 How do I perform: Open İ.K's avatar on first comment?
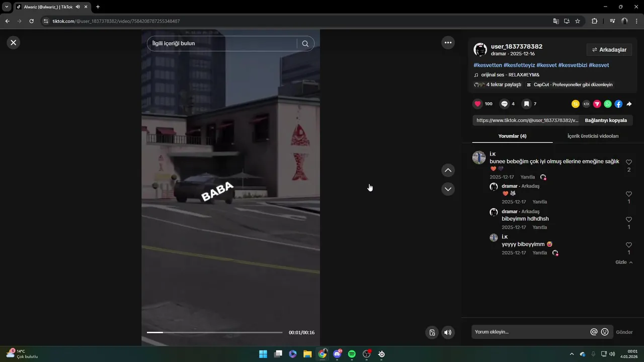pos(479,157)
